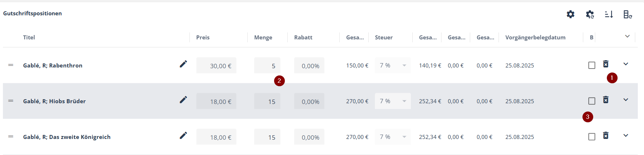Tick the checkbox for Das zweite Königreich

point(592,137)
